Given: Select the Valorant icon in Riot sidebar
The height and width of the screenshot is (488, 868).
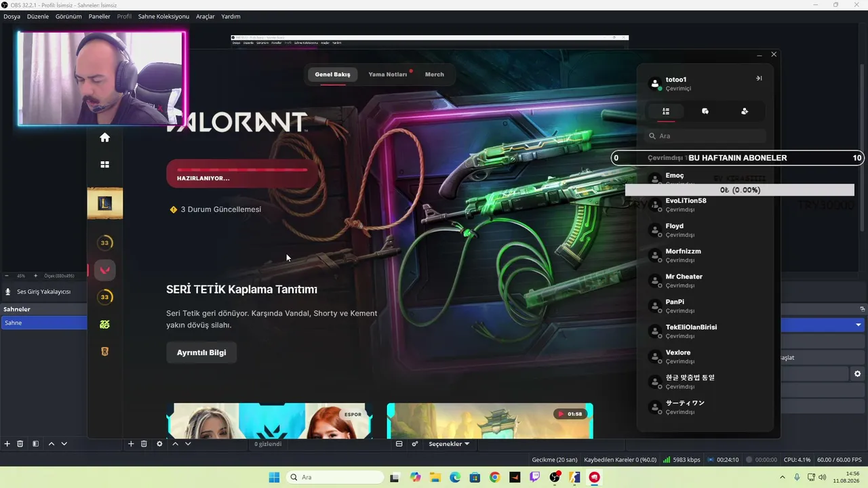Looking at the screenshot, I should tap(104, 270).
